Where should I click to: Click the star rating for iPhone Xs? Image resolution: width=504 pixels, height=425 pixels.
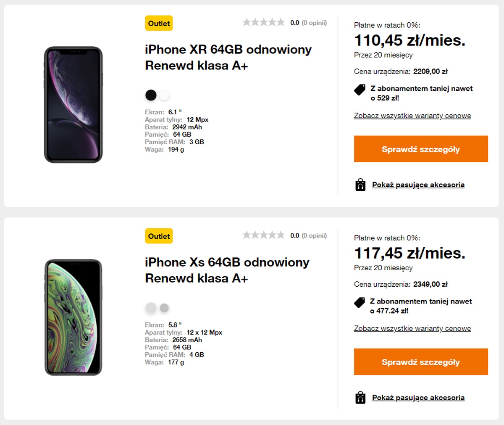[263, 235]
